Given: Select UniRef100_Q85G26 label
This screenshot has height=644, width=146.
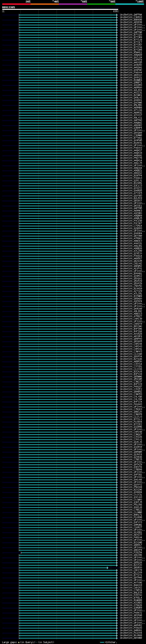Looking at the screenshot, I should tap(131, 562).
